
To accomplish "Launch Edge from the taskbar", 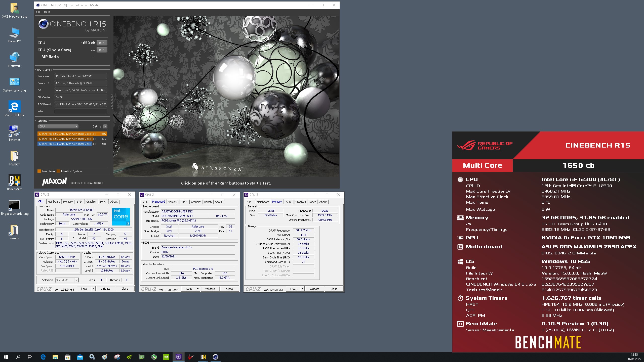I will tap(43, 357).
